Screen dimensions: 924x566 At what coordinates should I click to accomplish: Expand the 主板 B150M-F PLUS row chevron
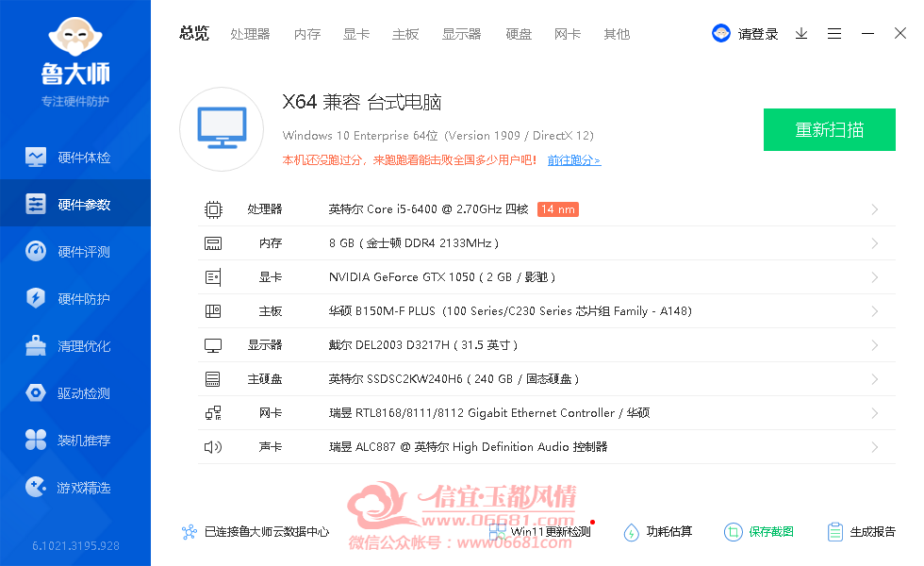pos(875,311)
